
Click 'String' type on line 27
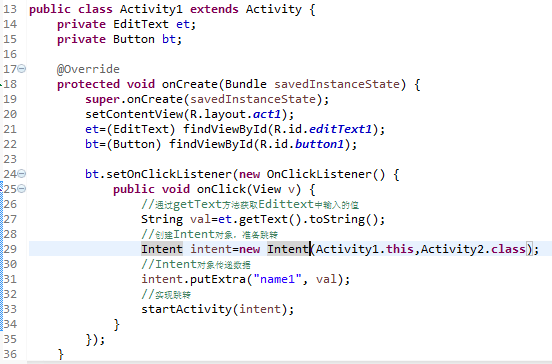162,219
